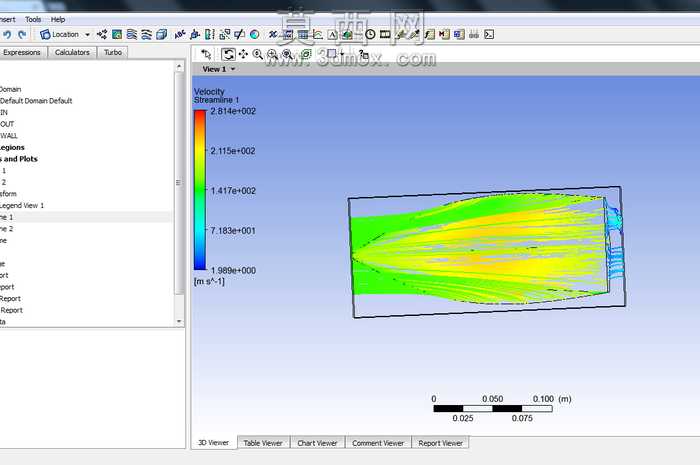Open the Command Editor prompt icon
The image size is (700, 465).
(x=489, y=34)
